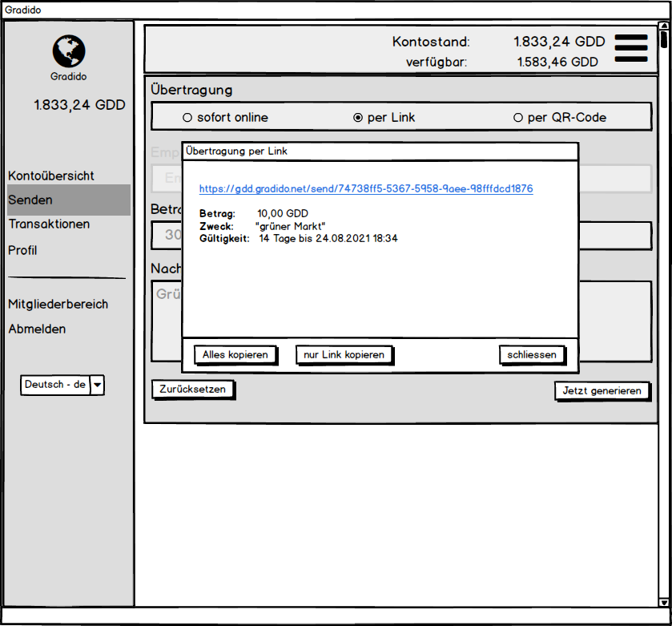Click the 'Zurücksetzen' button
Viewport: 672px width, 626px height.
coord(192,389)
